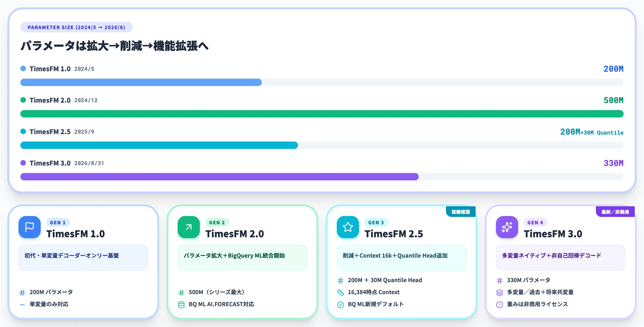The height and width of the screenshot is (327, 644).
Task: Click the ruler icon beside 16,384時点 Context
Action: 341,293
